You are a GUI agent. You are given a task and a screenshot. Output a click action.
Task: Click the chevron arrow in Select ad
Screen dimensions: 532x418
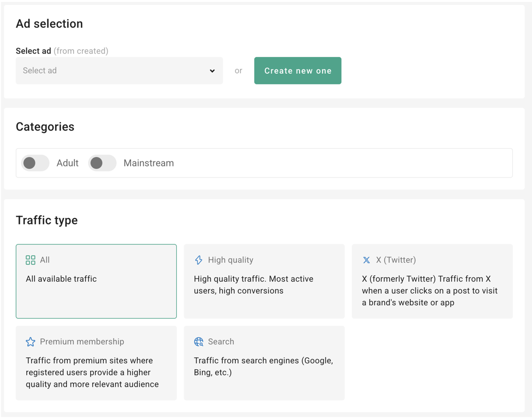(212, 71)
